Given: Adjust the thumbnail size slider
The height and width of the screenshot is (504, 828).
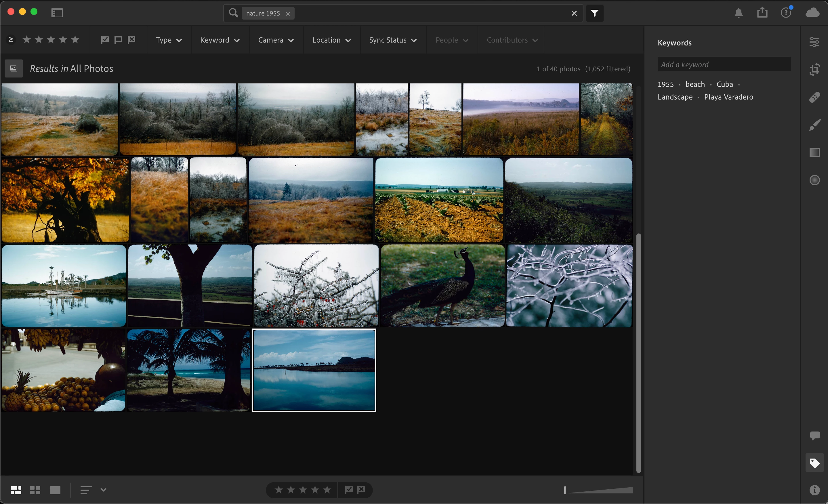Looking at the screenshot, I should click(x=565, y=490).
